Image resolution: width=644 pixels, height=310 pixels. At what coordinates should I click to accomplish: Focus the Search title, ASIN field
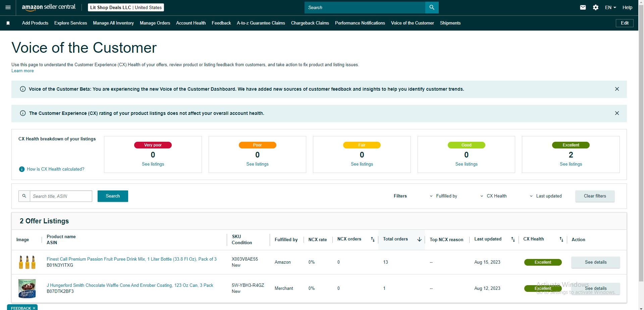click(61, 196)
